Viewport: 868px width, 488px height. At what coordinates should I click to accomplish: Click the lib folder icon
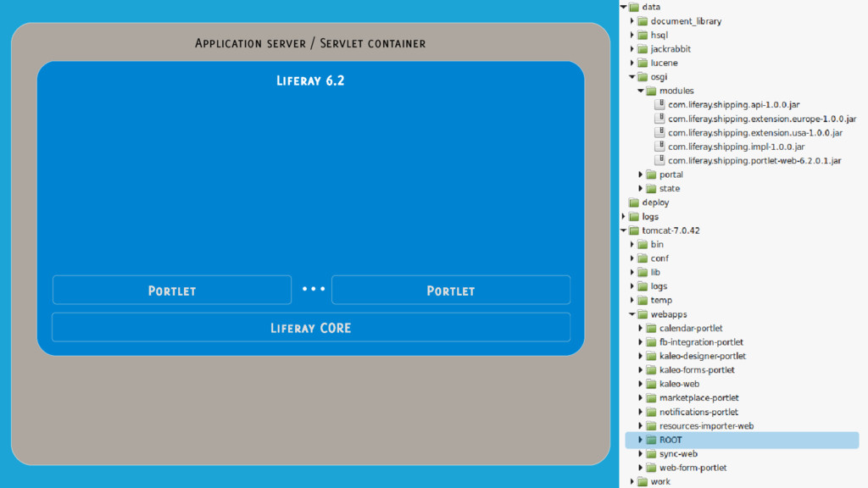[x=643, y=272]
